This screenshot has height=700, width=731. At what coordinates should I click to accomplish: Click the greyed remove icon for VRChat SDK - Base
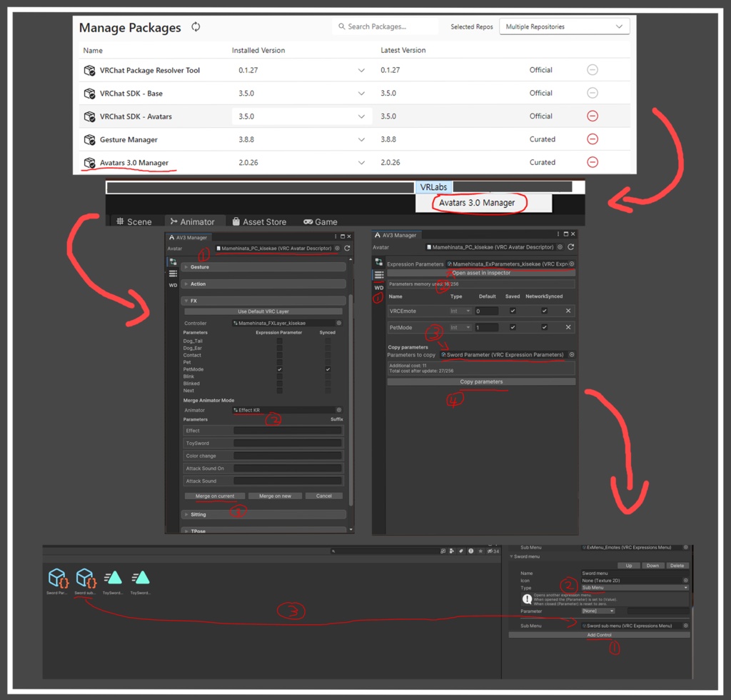tap(592, 93)
